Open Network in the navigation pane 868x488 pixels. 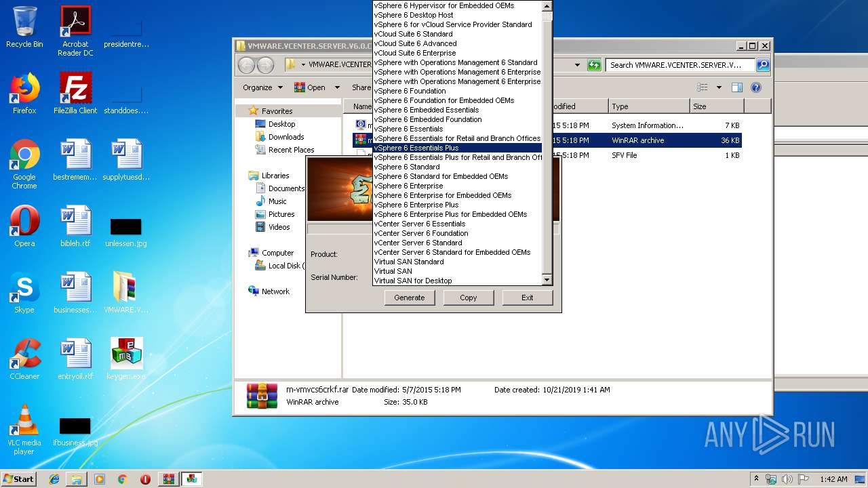275,291
